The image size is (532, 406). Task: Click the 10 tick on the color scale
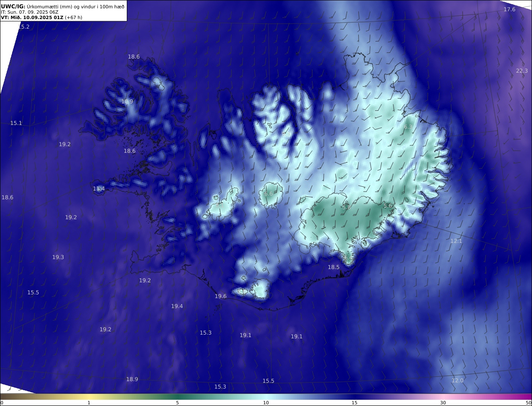click(266, 403)
